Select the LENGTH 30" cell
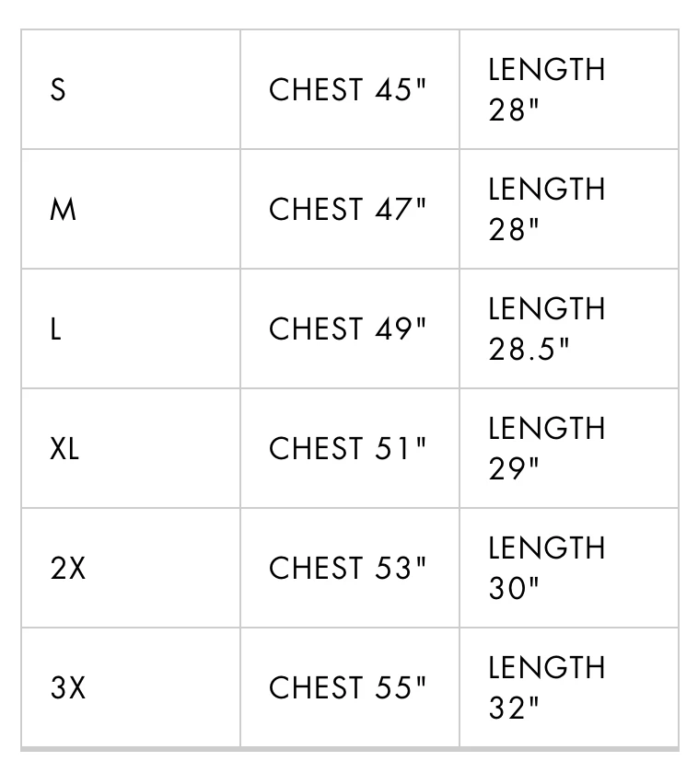The height and width of the screenshot is (784, 698). pyautogui.click(x=547, y=568)
